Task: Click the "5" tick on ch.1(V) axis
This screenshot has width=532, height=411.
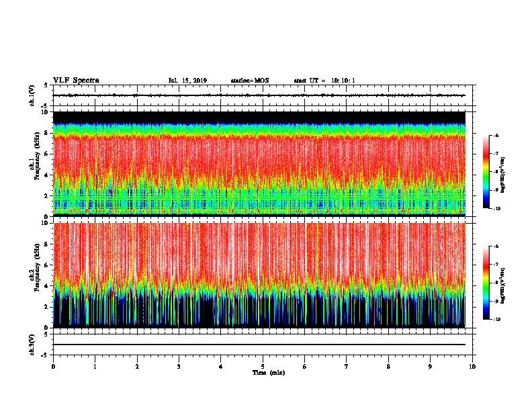Action: coord(46,85)
